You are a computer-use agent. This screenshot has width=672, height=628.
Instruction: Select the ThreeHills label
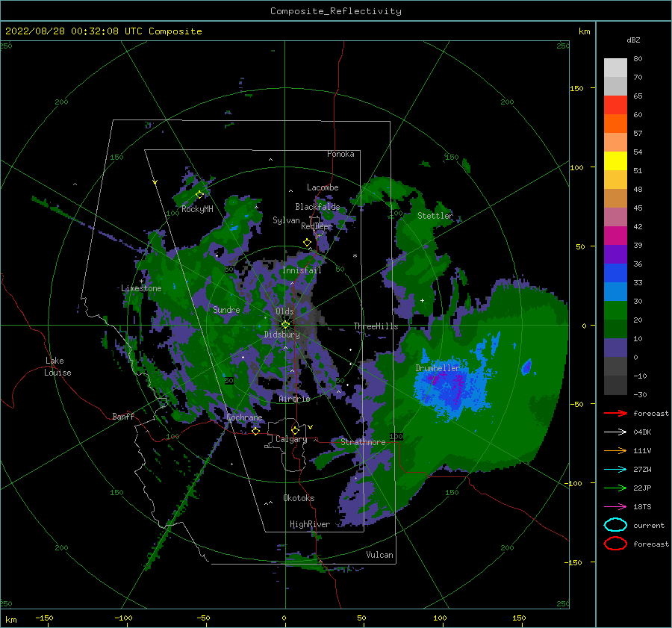pyautogui.click(x=376, y=326)
